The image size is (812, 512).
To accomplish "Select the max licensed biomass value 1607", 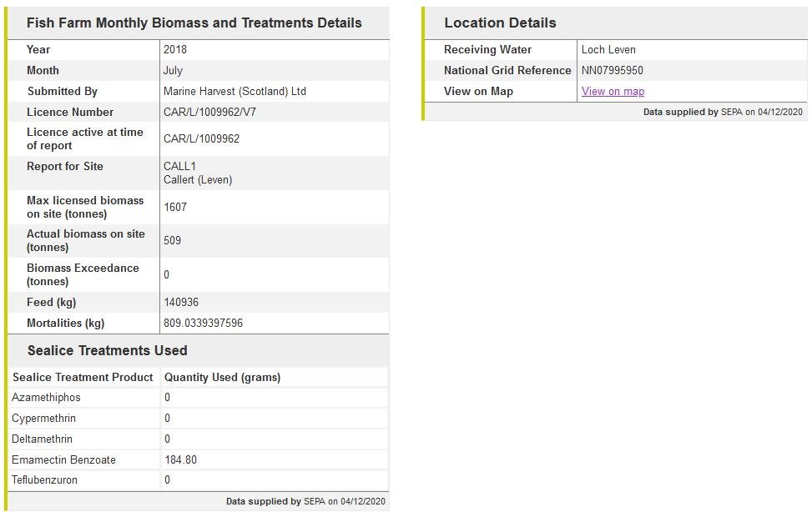I will (x=175, y=207).
